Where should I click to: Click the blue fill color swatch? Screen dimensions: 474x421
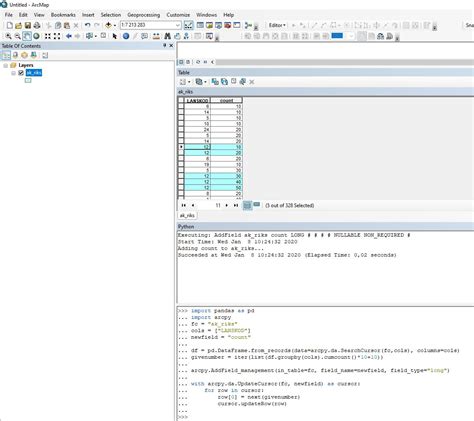point(337,35)
